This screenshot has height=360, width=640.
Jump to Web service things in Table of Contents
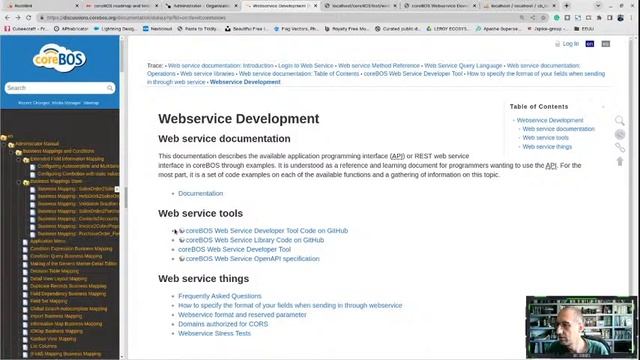pyautogui.click(x=547, y=147)
